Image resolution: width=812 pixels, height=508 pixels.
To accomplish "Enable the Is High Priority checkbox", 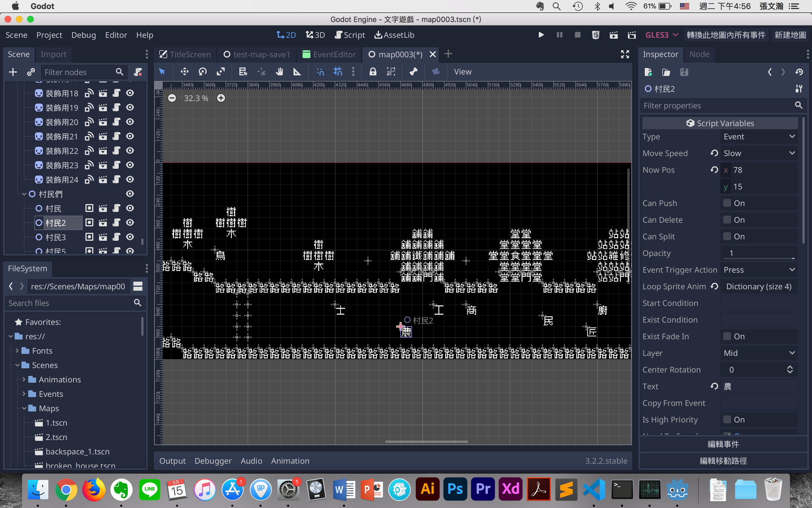I will (727, 419).
